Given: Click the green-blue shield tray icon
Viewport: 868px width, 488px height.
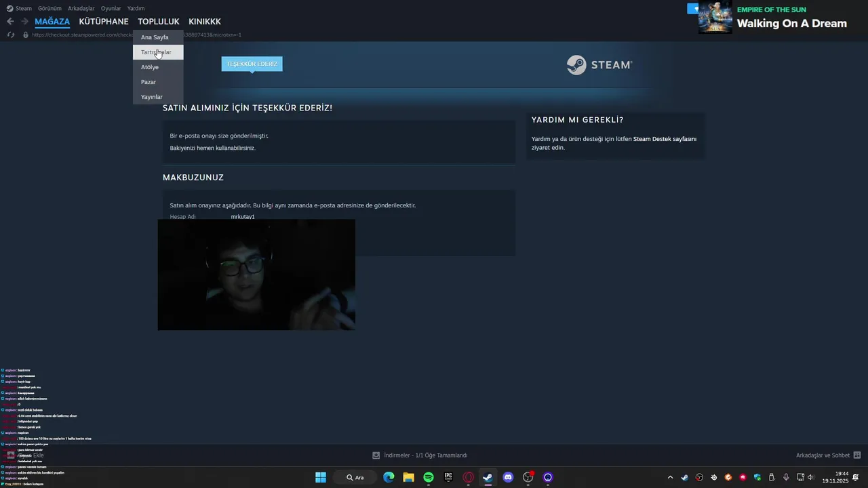Looking at the screenshot, I should coord(757,477).
